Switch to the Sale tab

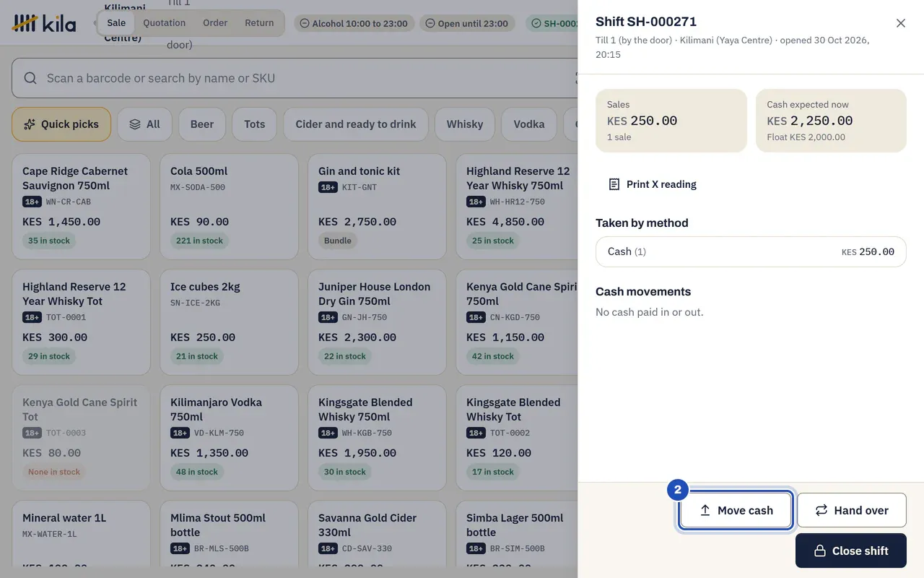tap(116, 22)
